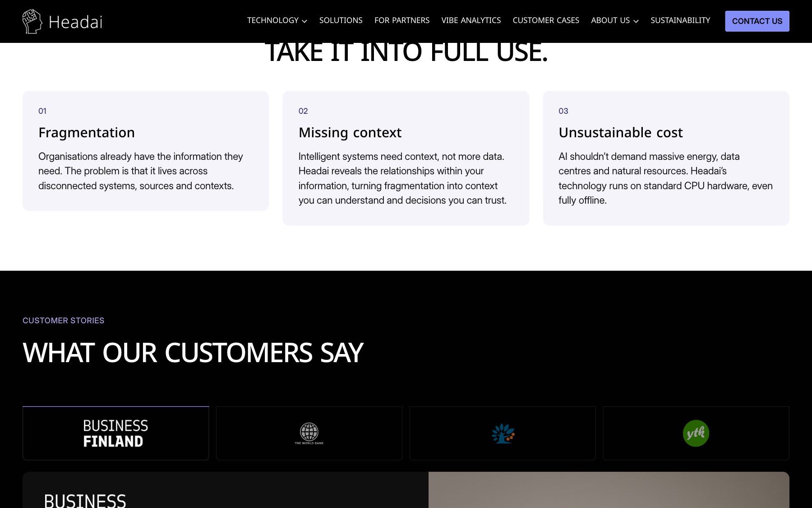Screen dimensions: 812x508
Task: Select the green ytk logo customer tab
Action: [696, 433]
